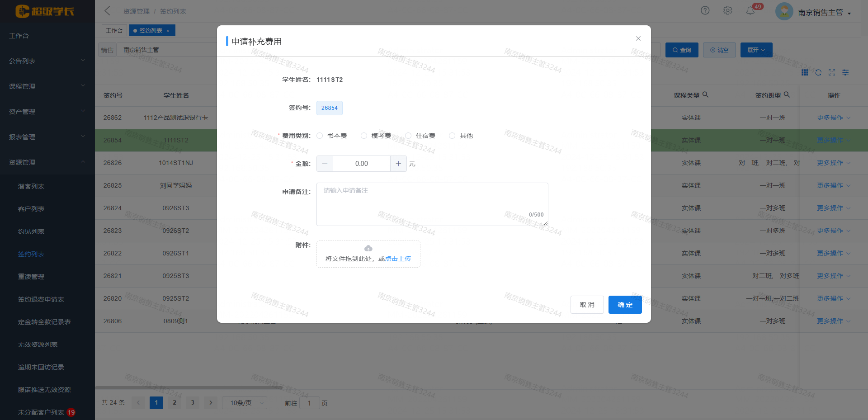
Task: Click the help question mark icon
Action: 705,10
